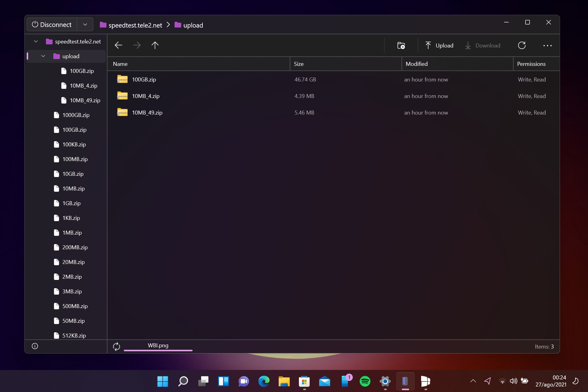
Task: Sort by the Size column
Action: (x=346, y=64)
